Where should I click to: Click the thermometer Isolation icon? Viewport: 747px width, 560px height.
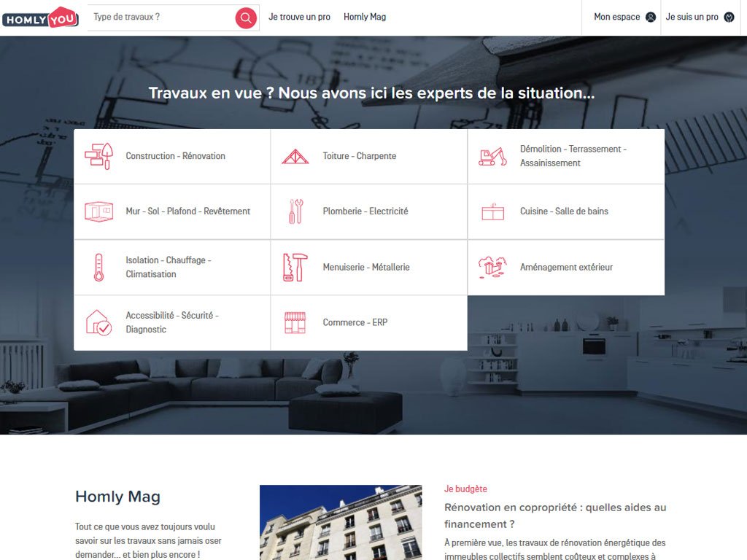coord(98,267)
